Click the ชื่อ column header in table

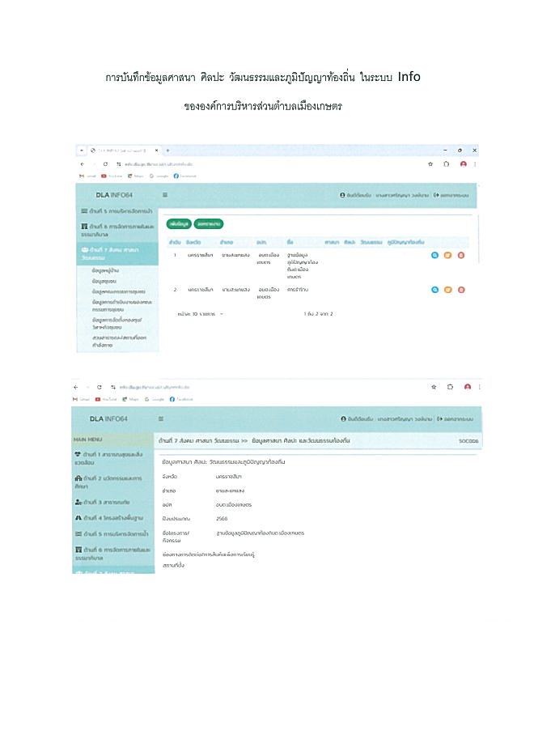[x=290, y=242]
